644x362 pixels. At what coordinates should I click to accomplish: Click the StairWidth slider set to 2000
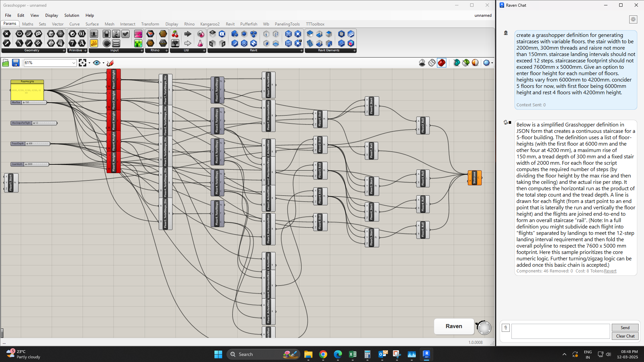(30, 164)
